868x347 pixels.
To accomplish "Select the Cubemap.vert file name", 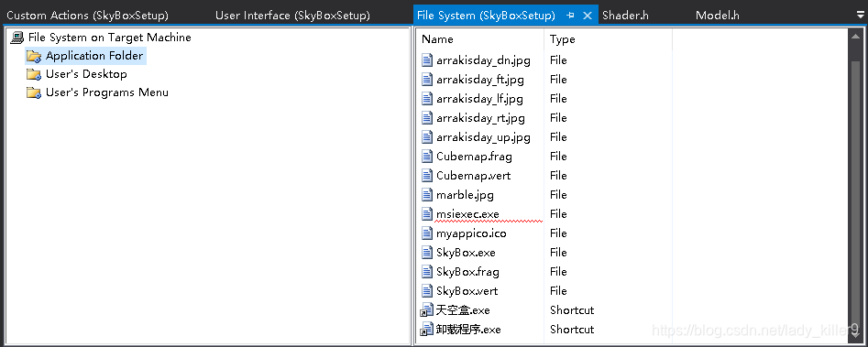I will pyautogui.click(x=473, y=176).
